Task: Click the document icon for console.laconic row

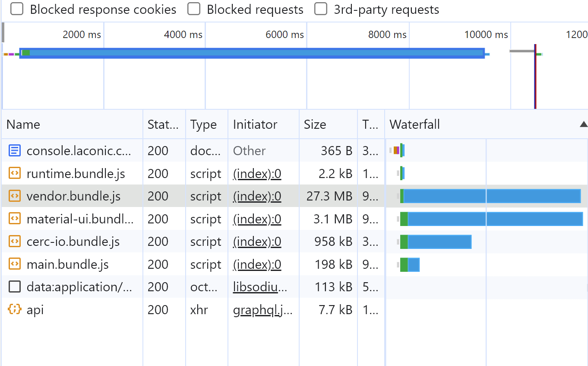Action: [15, 151]
